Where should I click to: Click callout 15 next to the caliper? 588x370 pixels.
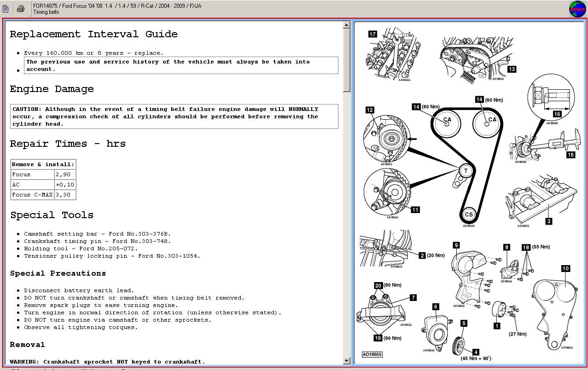571,155
